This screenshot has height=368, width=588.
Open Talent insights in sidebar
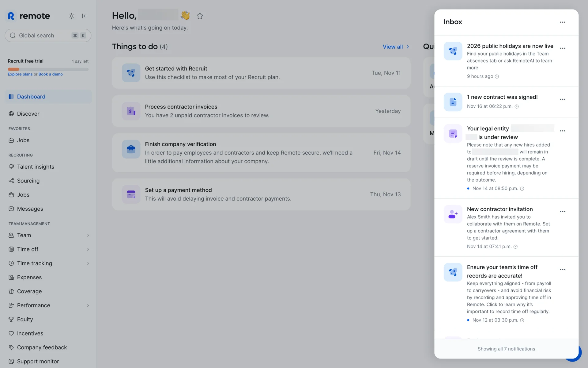[36, 167]
